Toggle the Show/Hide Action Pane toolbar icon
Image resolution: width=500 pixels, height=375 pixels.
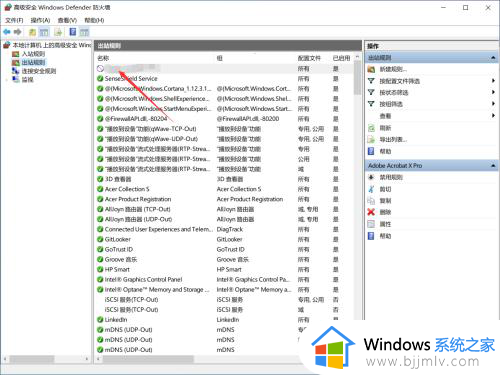(84, 32)
